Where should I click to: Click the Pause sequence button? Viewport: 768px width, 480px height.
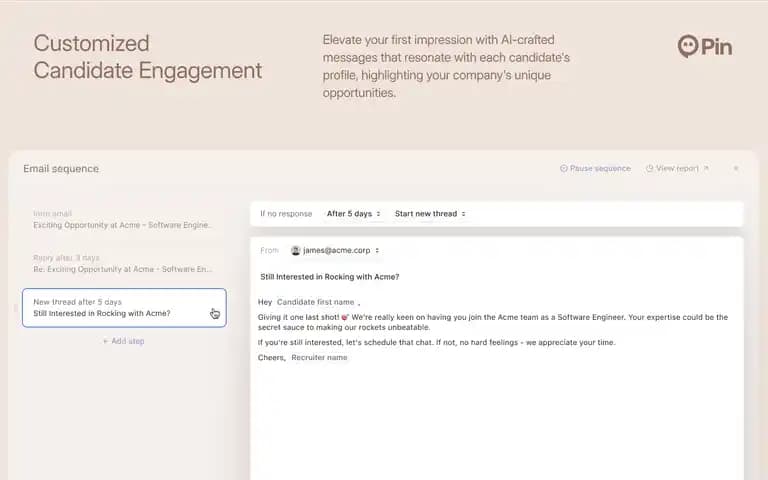pos(595,168)
